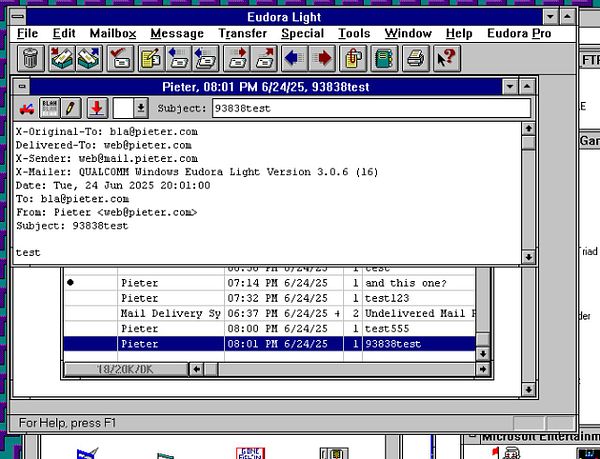Open the Window menu

tap(408, 33)
